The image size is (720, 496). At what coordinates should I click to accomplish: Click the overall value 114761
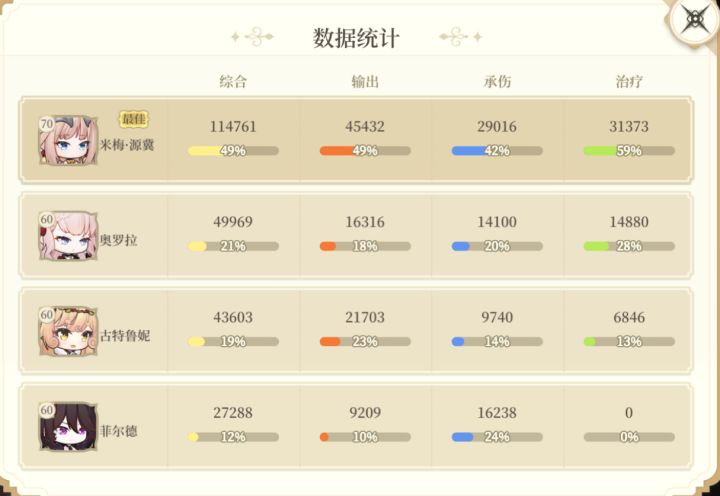point(233,126)
